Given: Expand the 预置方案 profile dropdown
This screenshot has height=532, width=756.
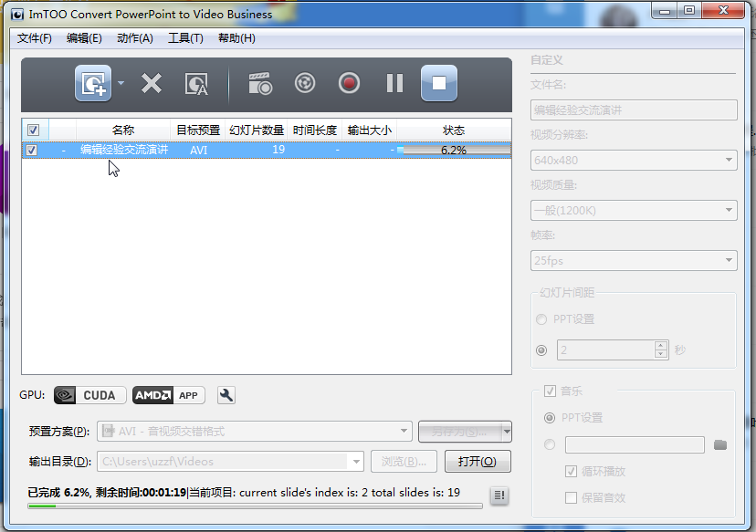Looking at the screenshot, I should [404, 431].
